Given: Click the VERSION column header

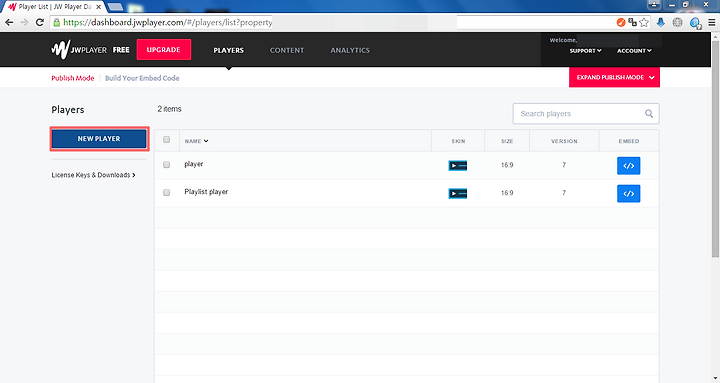Looking at the screenshot, I should pyautogui.click(x=564, y=141).
